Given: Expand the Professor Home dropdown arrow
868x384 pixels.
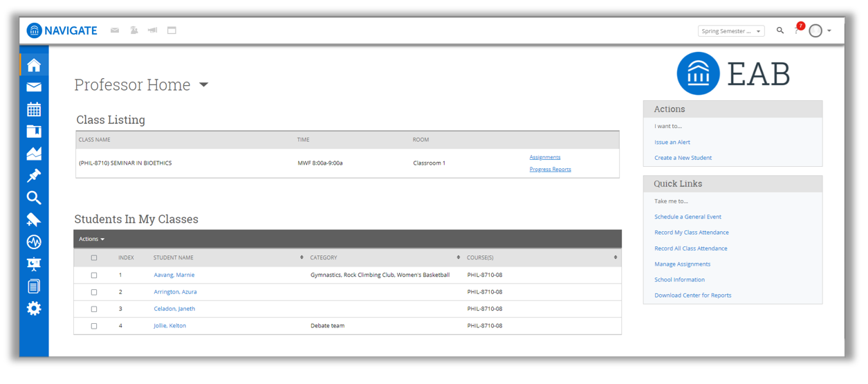Looking at the screenshot, I should (203, 85).
